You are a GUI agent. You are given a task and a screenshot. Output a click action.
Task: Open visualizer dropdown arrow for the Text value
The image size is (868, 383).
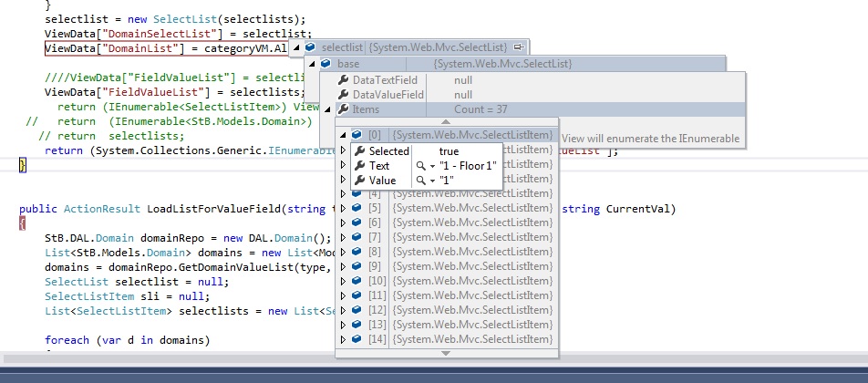pos(432,166)
